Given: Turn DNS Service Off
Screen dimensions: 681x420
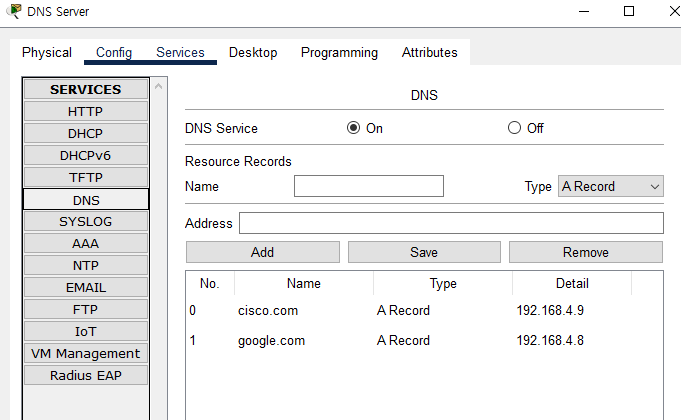Looking at the screenshot, I should pyautogui.click(x=514, y=128).
